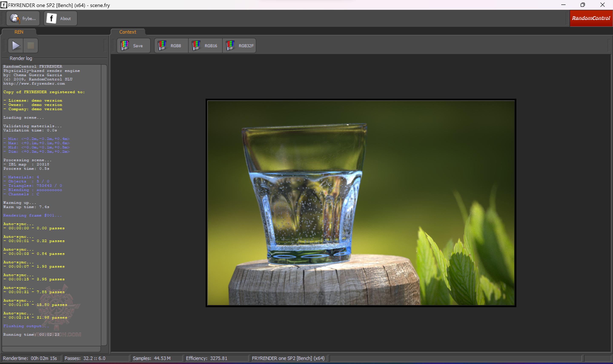
Task: Click the RandomControl logo
Action: (x=591, y=18)
